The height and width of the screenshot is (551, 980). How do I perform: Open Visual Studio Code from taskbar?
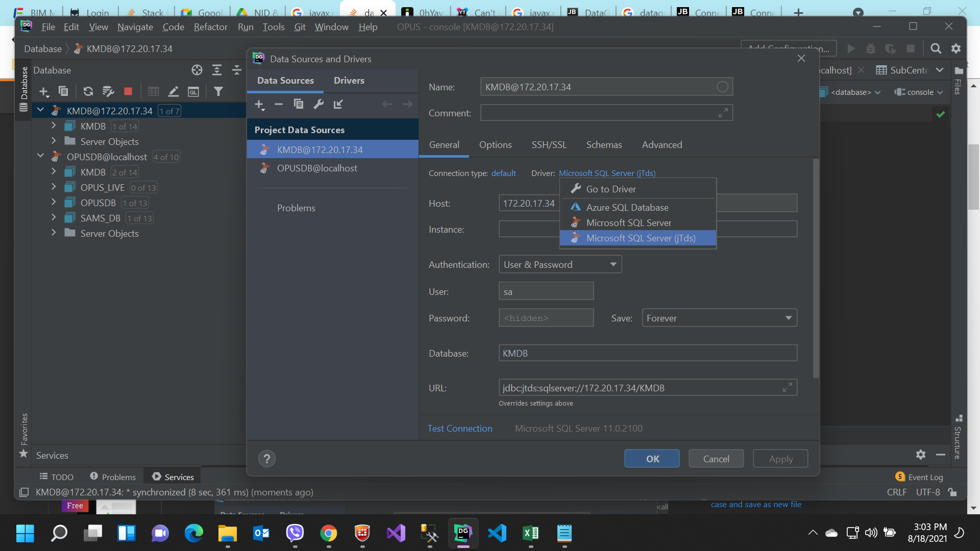[497, 534]
